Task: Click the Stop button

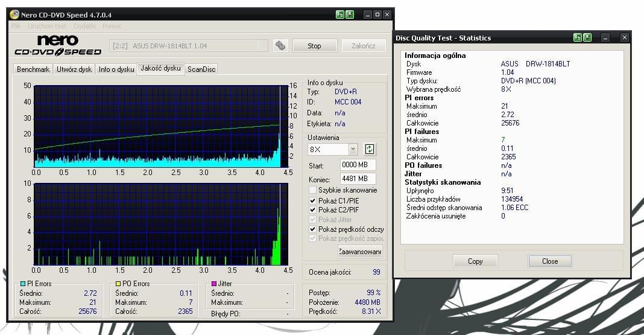Action: (x=315, y=46)
